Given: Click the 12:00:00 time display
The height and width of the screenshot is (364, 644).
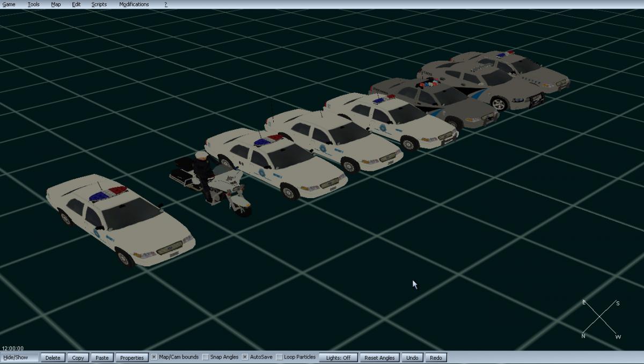Looking at the screenshot, I should pyautogui.click(x=12, y=348).
